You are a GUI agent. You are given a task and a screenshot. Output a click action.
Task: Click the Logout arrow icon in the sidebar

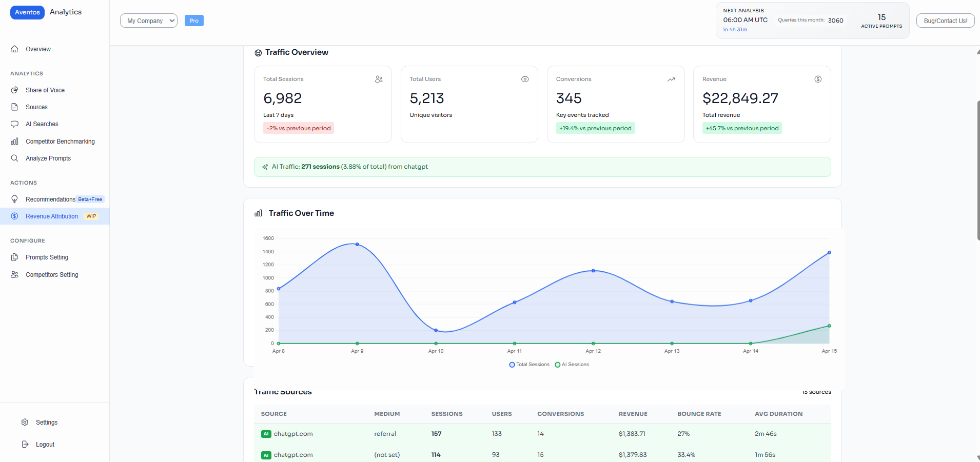pyautogui.click(x=25, y=445)
